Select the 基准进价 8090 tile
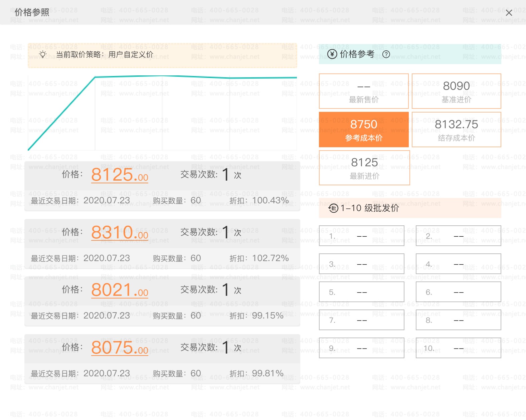The height and width of the screenshot is (420, 526). point(456,91)
